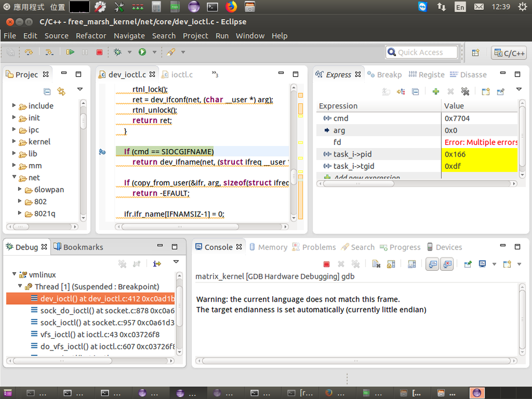Click Collapse All icon in Expressions view
The image size is (532, 399).
pyautogui.click(x=415, y=92)
